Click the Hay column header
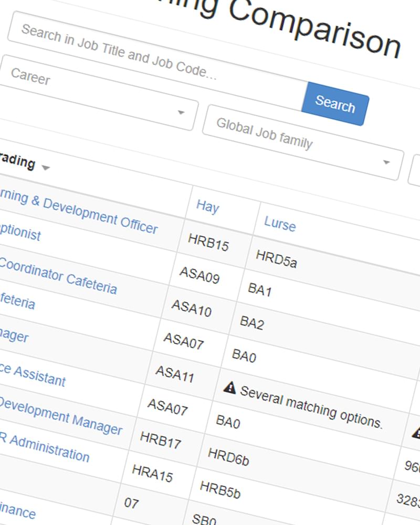This screenshot has height=525, width=420. tap(208, 206)
